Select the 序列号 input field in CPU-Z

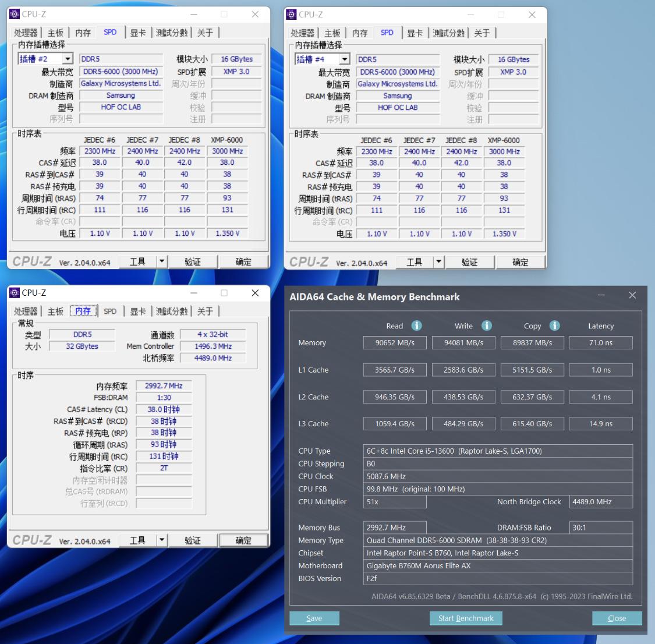click(x=121, y=119)
